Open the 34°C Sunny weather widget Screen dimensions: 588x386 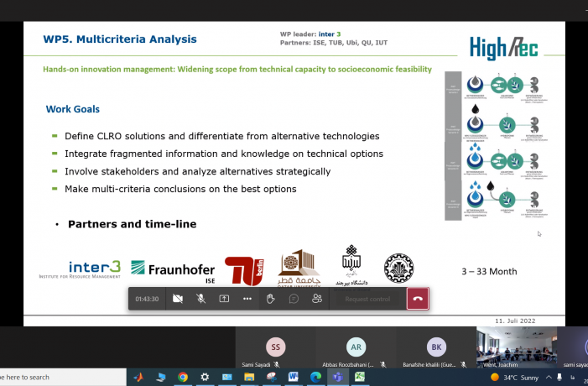click(514, 378)
